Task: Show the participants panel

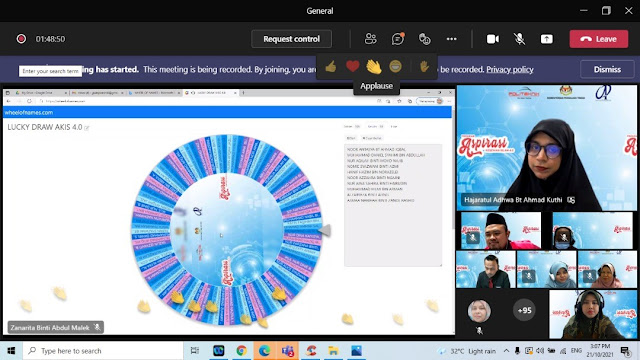Action: pyautogui.click(x=370, y=39)
